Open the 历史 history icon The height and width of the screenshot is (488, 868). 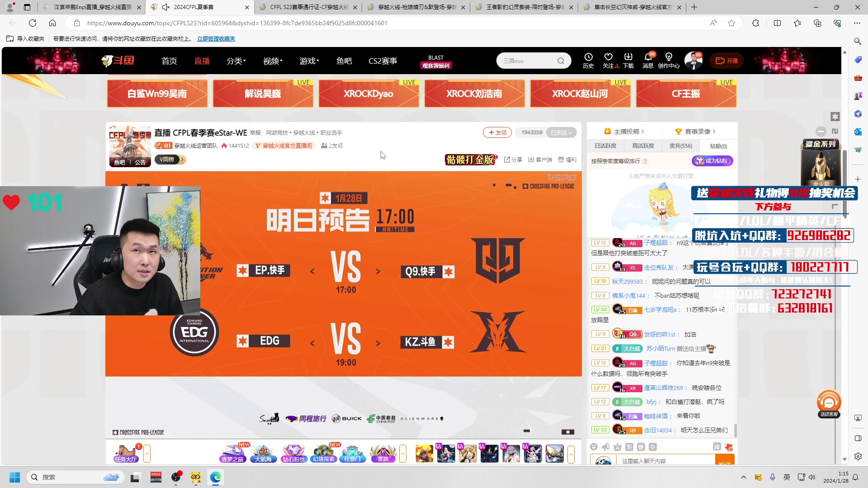click(588, 60)
